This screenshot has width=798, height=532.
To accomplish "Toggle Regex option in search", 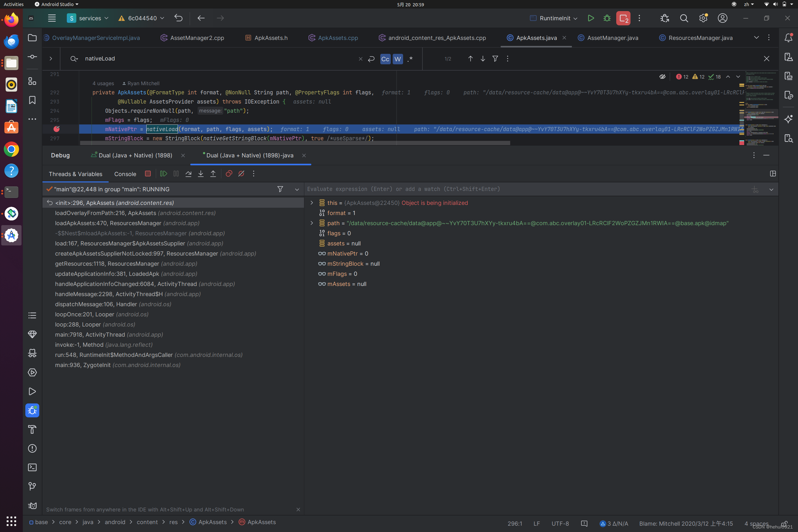I will pyautogui.click(x=410, y=59).
